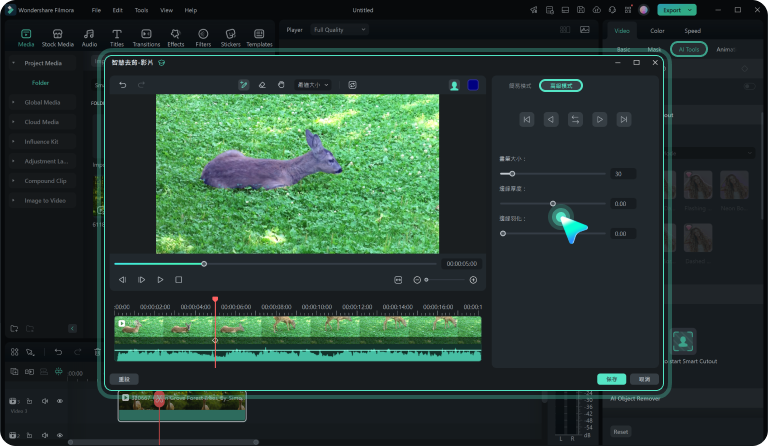Click the main timeline undo icon
Screen dimensions: 768x446
coord(58,352)
